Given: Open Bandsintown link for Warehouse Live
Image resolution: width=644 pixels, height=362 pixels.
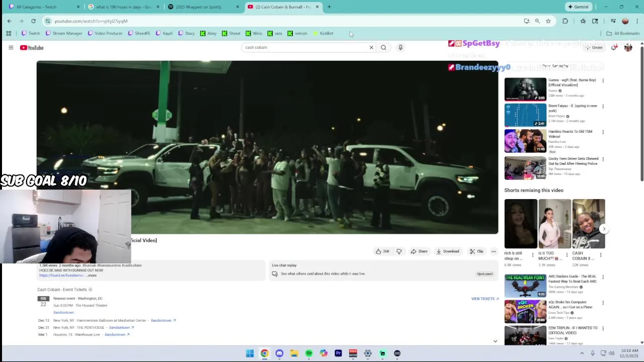Looking at the screenshot, I should (x=117, y=334).
